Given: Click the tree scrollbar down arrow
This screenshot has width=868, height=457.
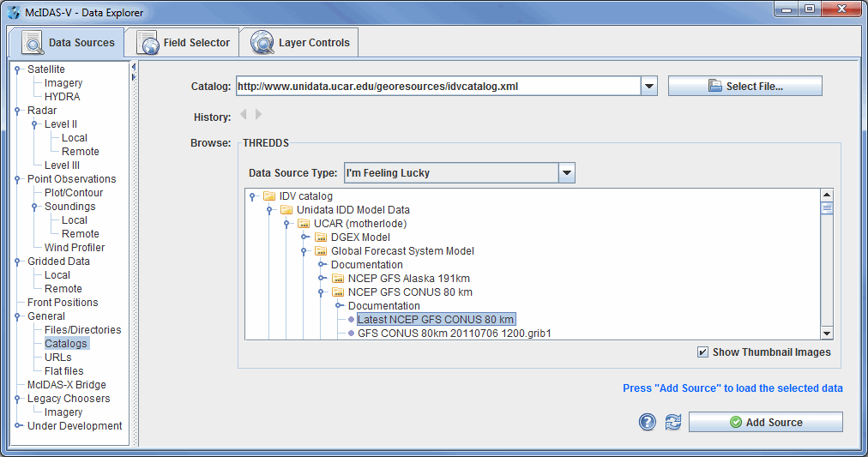Looking at the screenshot, I should [x=827, y=333].
